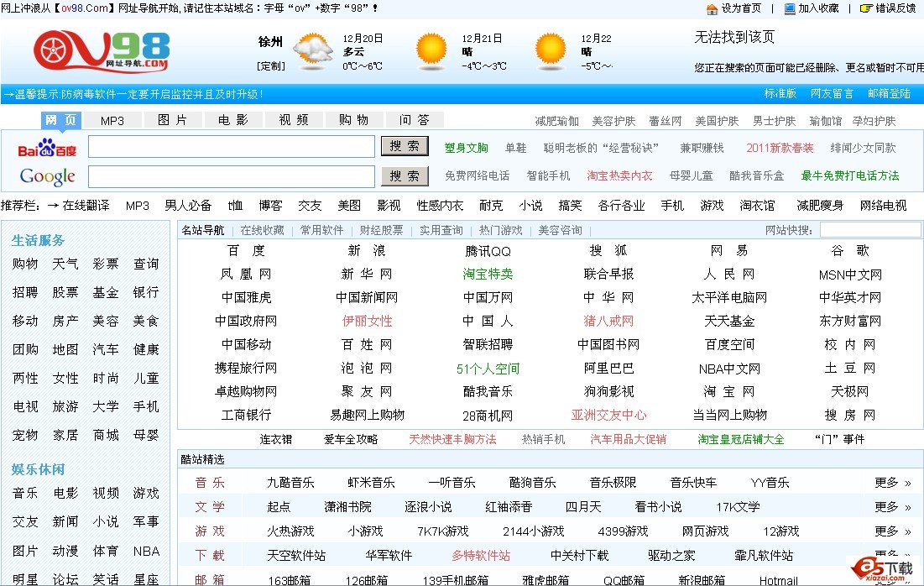Click the Google logo
This screenshot has height=586, width=924.
click(x=47, y=176)
